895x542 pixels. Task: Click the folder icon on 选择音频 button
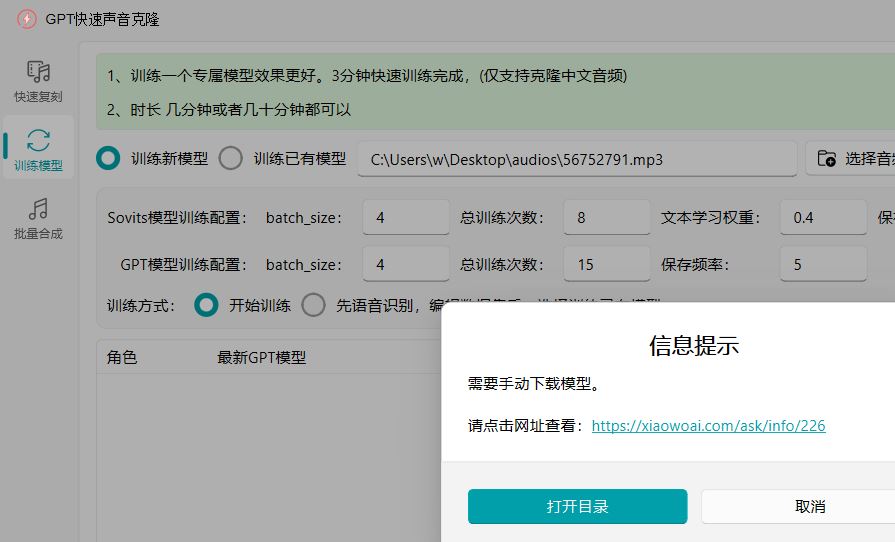tap(827, 159)
